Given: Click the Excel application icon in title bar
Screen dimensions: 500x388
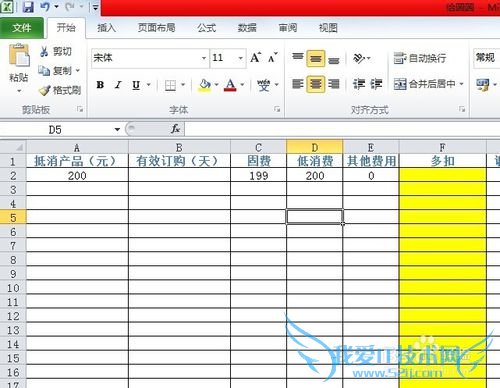Looking at the screenshot, I should tap(6, 7).
